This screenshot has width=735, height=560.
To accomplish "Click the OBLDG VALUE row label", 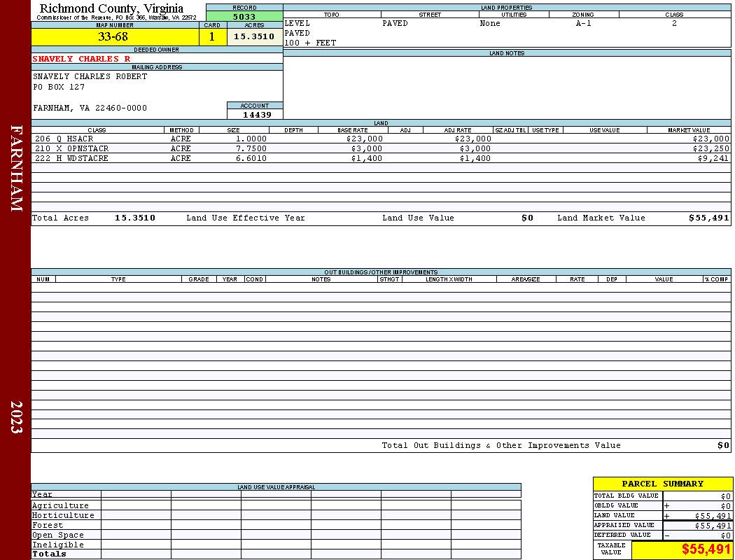I will [x=616, y=505].
